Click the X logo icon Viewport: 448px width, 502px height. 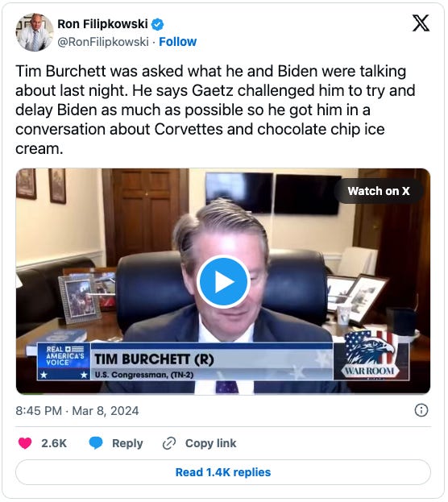[x=421, y=23]
